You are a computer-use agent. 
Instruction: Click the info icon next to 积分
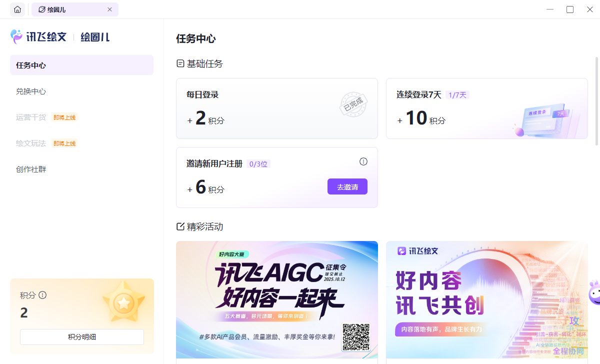pyautogui.click(x=42, y=295)
